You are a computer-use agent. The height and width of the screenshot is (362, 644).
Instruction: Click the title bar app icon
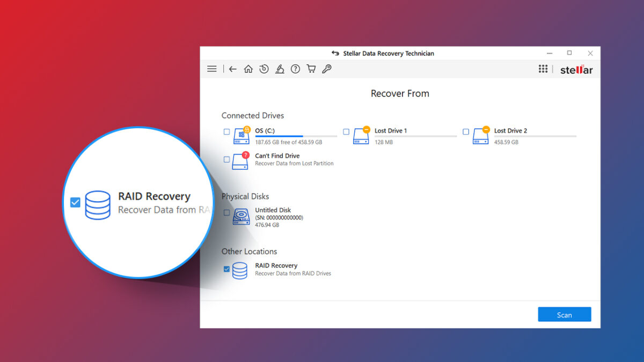click(x=335, y=53)
